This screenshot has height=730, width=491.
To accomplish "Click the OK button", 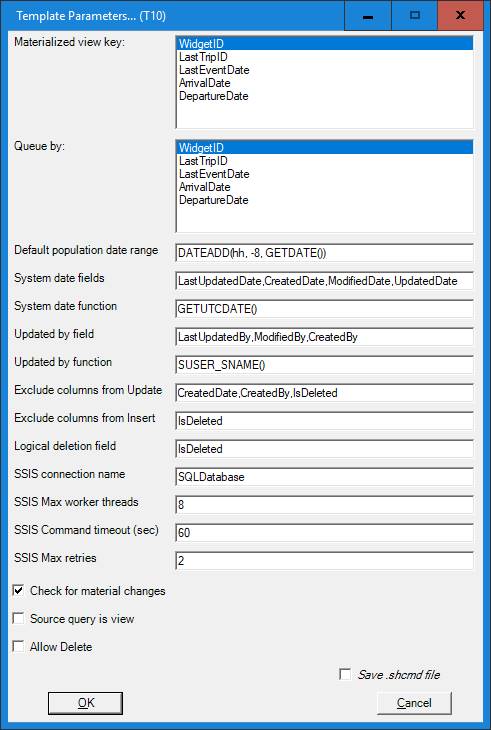I will click(86, 703).
